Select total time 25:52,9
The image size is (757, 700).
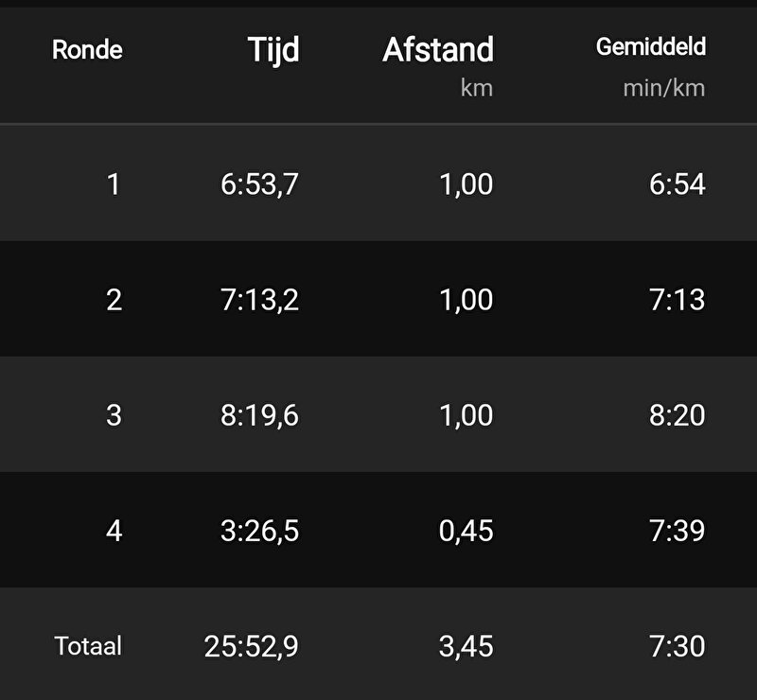(251, 647)
